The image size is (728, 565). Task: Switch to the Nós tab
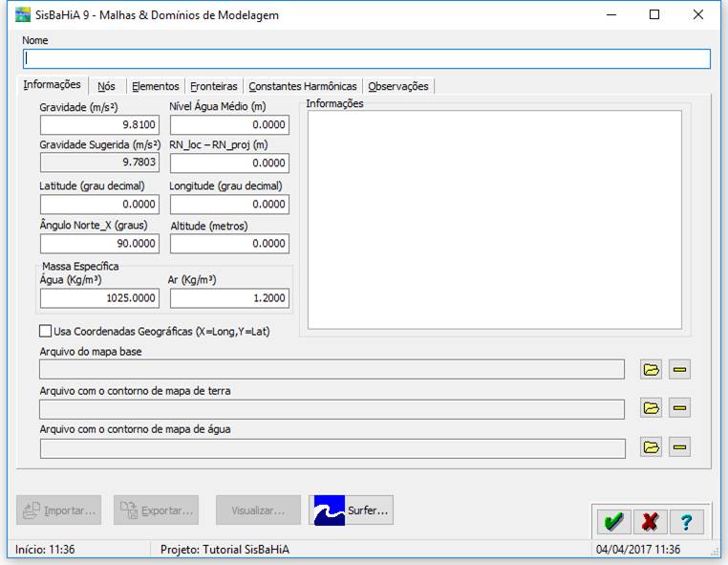(x=106, y=86)
